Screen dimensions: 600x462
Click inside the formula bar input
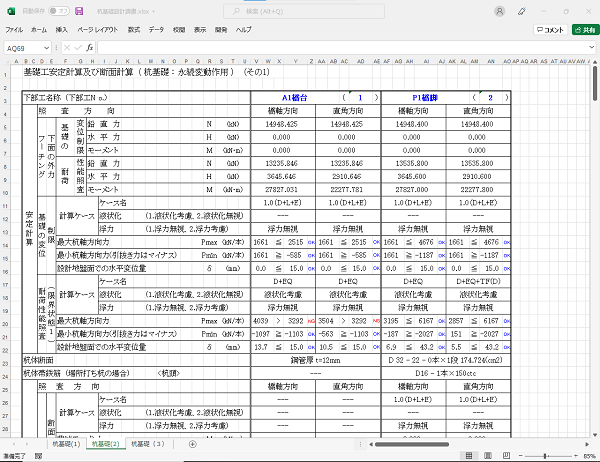(x=342, y=48)
